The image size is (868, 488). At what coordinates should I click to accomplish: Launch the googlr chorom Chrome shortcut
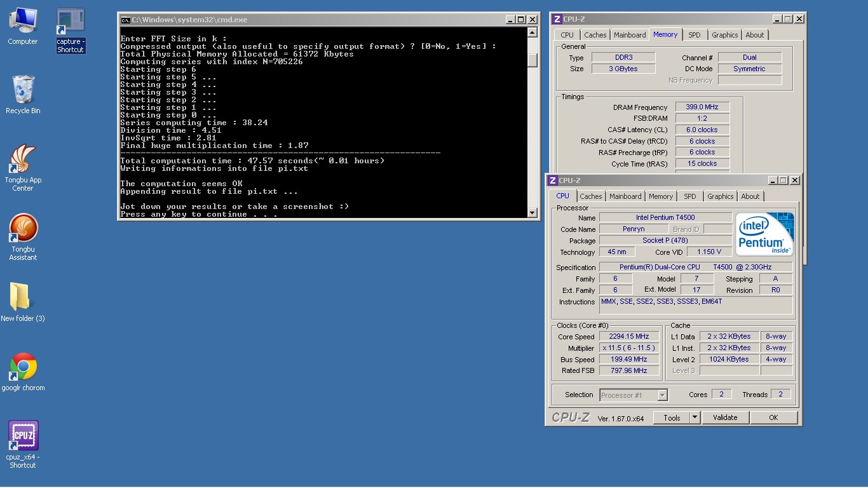(x=23, y=371)
